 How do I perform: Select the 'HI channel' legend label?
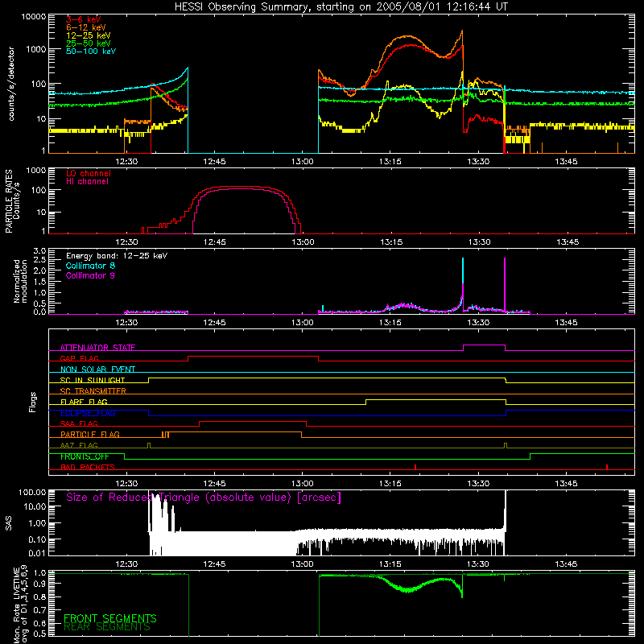[87, 182]
